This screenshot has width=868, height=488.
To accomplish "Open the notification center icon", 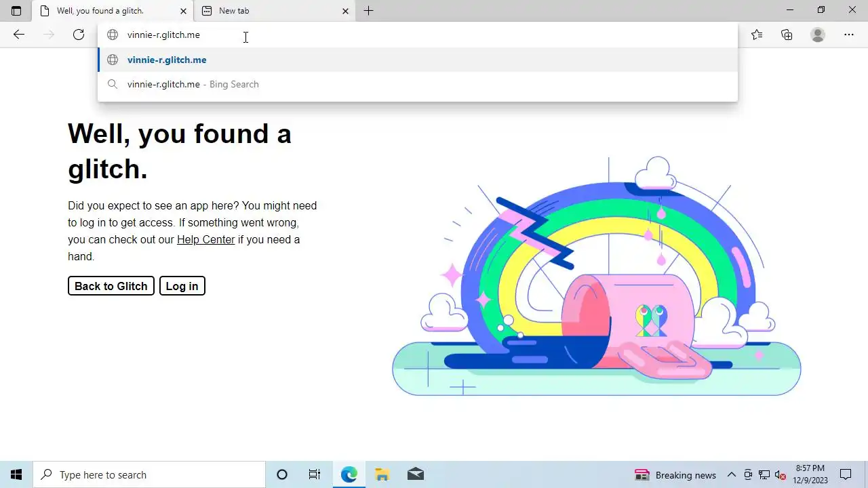I will pos(846,474).
